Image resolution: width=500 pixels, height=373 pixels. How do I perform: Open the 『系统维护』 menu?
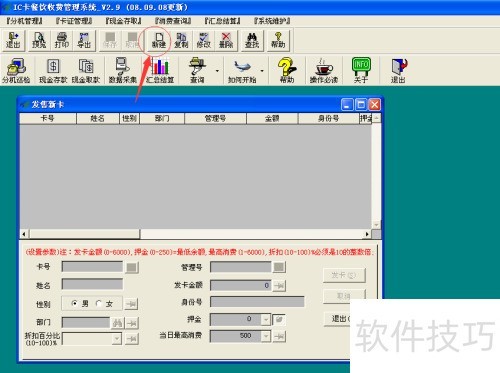point(272,21)
